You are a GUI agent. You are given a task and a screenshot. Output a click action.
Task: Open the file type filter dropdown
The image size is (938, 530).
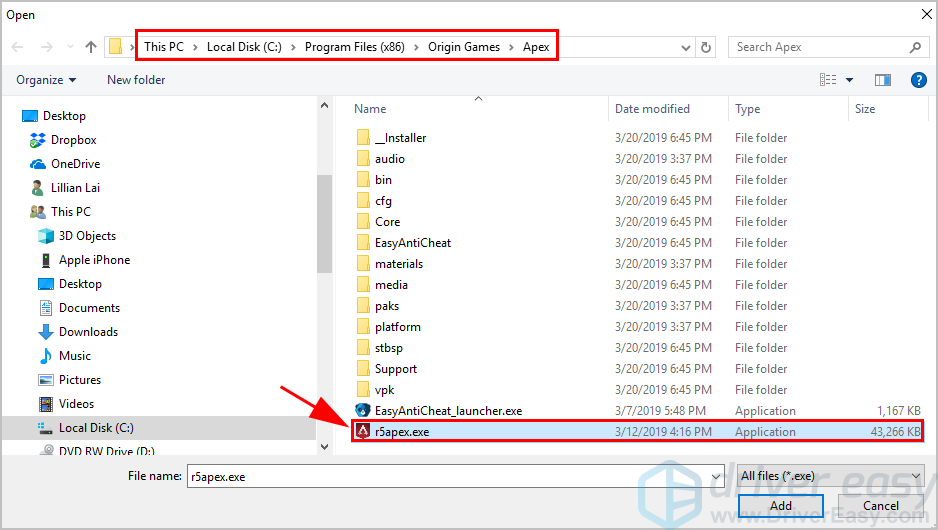(828, 477)
